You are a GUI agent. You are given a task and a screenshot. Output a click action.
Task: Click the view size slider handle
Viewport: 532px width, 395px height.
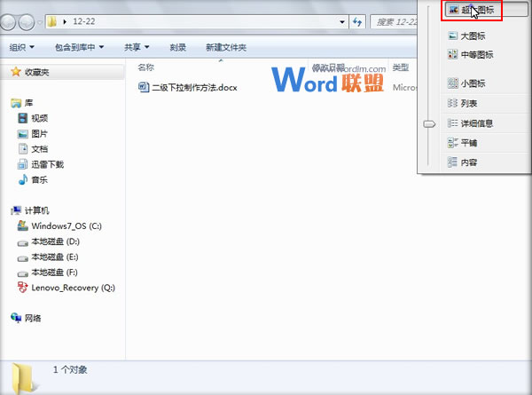click(429, 124)
